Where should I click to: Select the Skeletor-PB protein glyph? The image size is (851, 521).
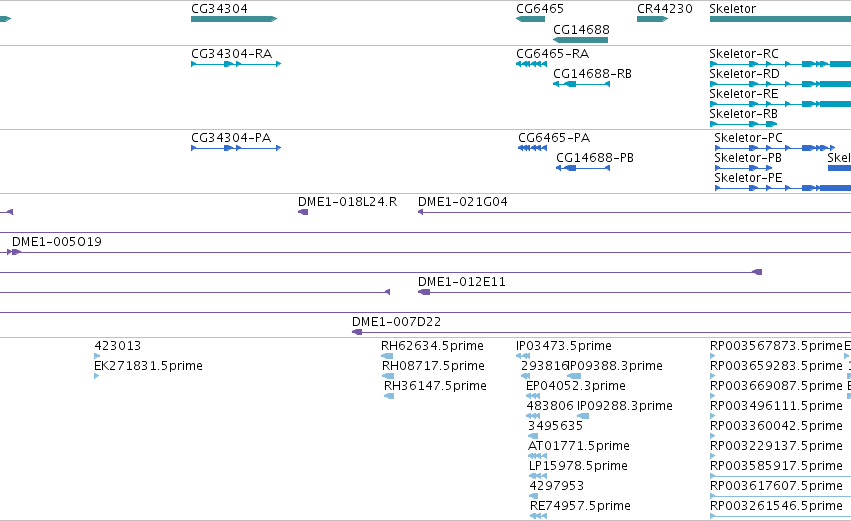tap(744, 168)
